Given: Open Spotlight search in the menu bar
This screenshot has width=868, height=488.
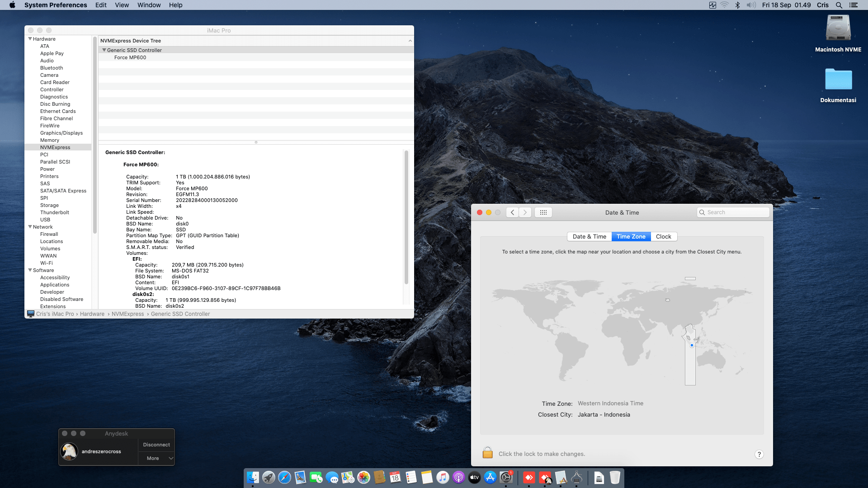Looking at the screenshot, I should (839, 5).
